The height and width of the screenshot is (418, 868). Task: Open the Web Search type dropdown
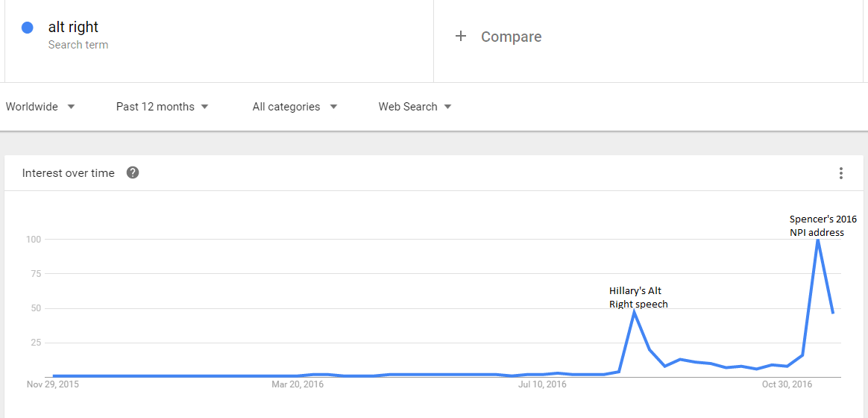pyautogui.click(x=415, y=107)
